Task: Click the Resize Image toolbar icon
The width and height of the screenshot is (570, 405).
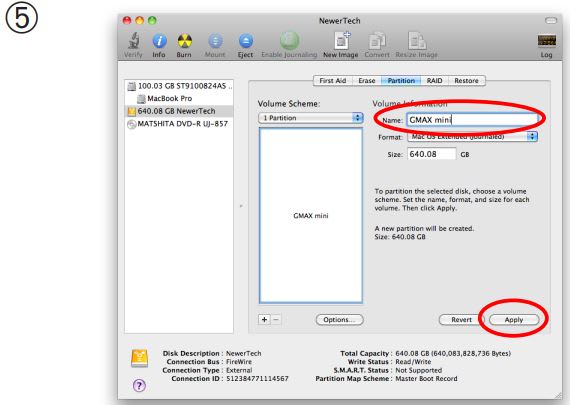Action: [x=417, y=45]
